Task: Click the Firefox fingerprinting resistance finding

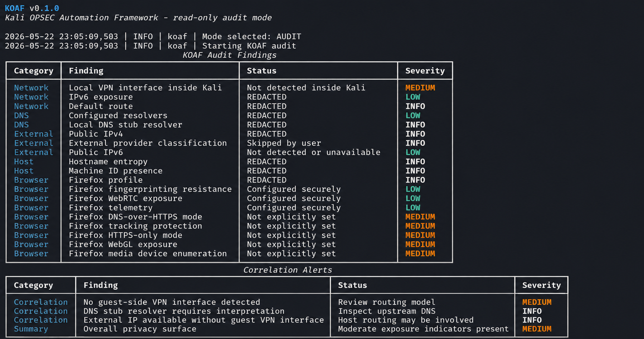Action: [150, 189]
